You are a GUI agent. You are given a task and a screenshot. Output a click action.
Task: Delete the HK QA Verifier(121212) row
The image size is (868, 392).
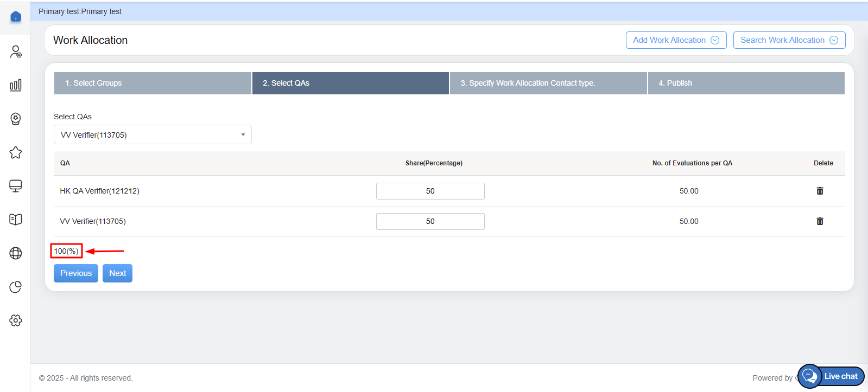(820, 191)
